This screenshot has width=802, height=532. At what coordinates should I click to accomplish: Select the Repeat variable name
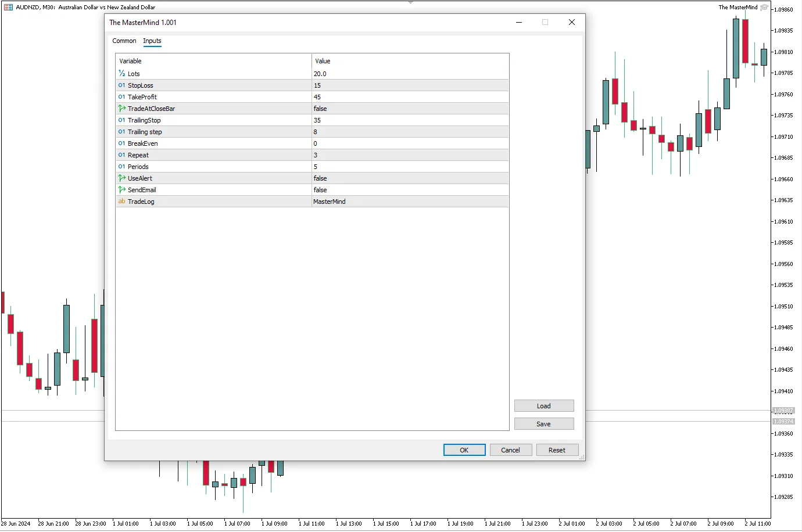click(x=138, y=155)
